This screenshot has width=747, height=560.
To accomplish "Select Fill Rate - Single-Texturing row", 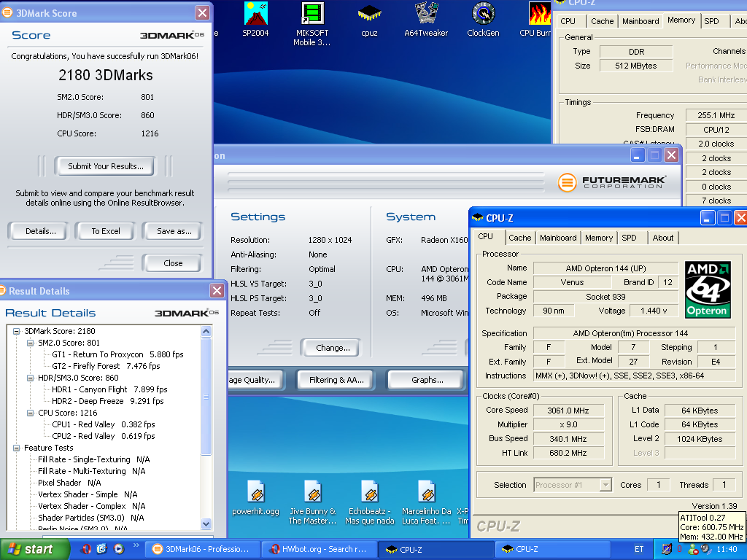I will [94, 459].
